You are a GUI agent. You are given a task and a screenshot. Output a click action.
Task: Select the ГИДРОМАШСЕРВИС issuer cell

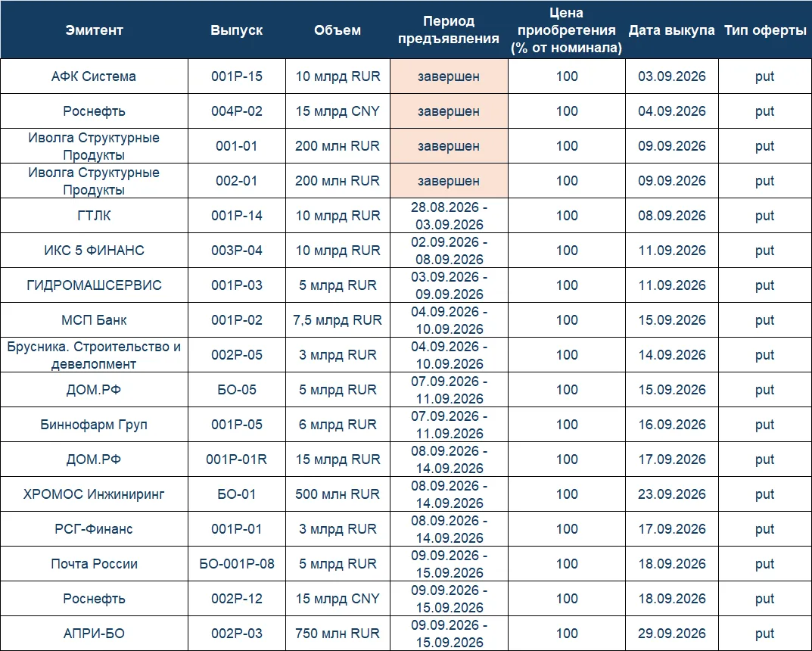click(94, 285)
